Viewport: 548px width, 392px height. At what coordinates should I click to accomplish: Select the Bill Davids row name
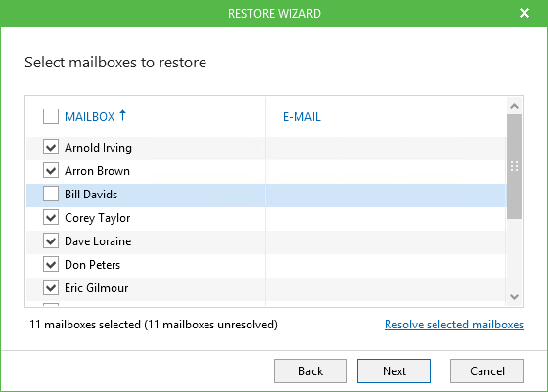[x=91, y=195]
